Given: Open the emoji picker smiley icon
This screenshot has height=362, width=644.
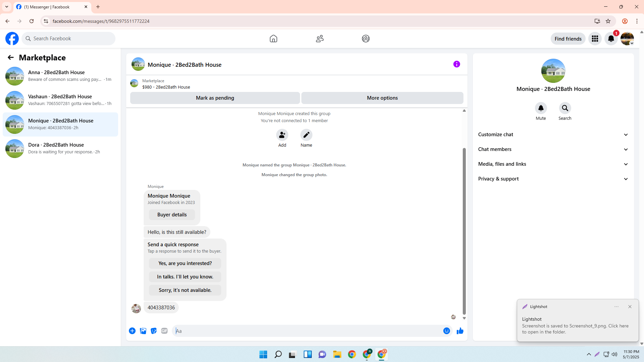Looking at the screenshot, I should 447,331.
